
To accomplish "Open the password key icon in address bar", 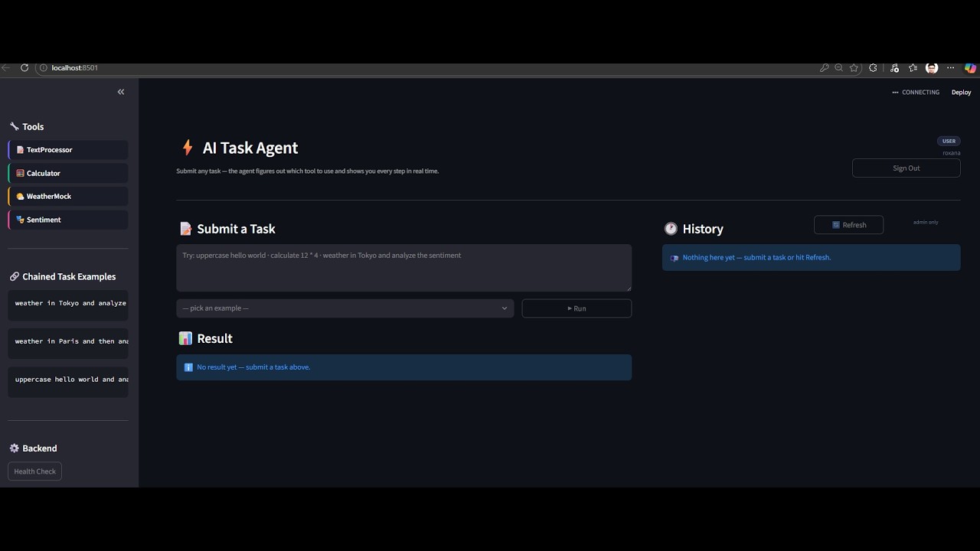I will coord(825,68).
